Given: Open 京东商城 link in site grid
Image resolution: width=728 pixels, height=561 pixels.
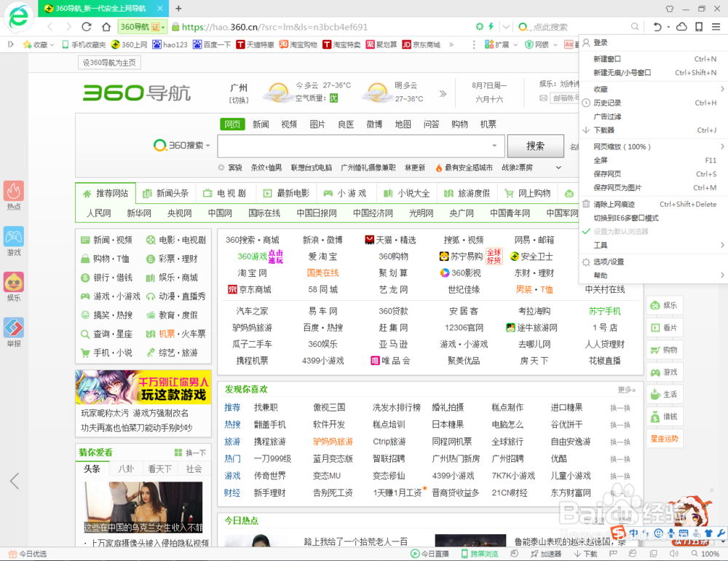Looking at the screenshot, I should [x=256, y=289].
